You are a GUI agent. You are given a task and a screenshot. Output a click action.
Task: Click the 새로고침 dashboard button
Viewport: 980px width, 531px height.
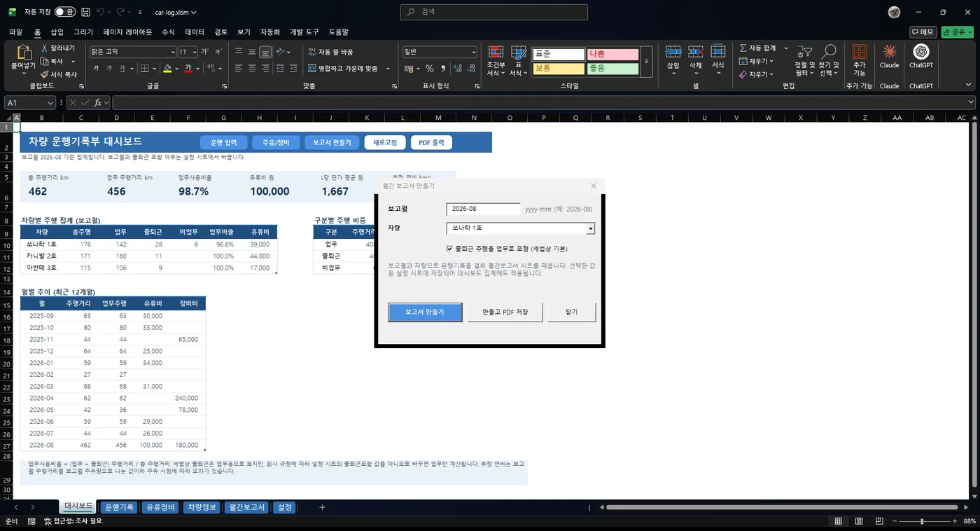[385, 143]
